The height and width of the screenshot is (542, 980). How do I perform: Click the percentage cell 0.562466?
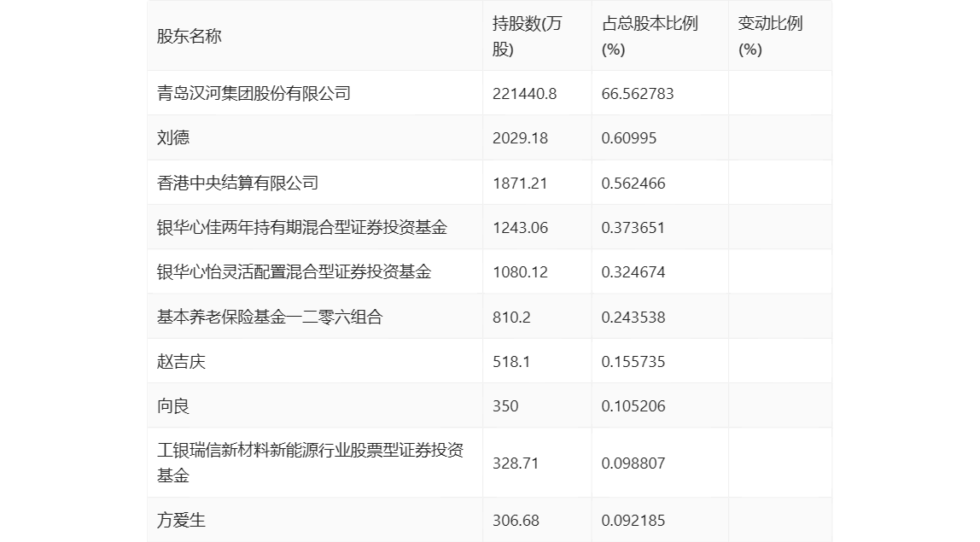point(633,183)
